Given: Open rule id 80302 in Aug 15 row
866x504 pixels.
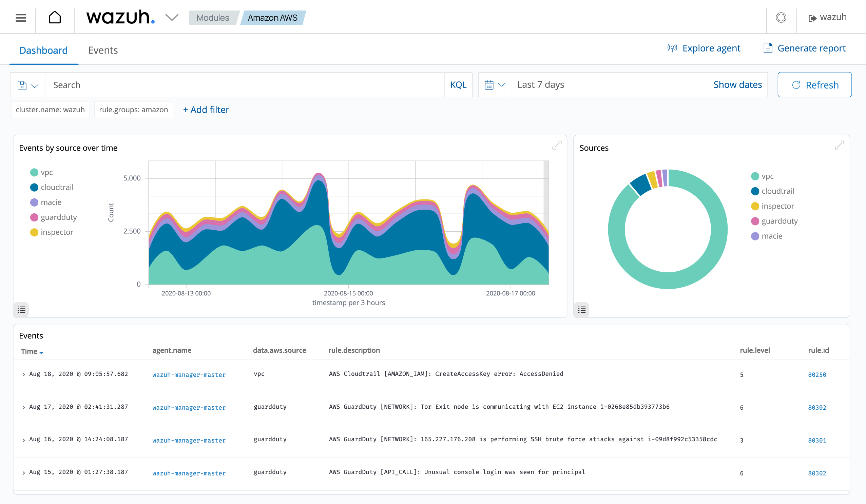Looking at the screenshot, I should click(x=817, y=473).
